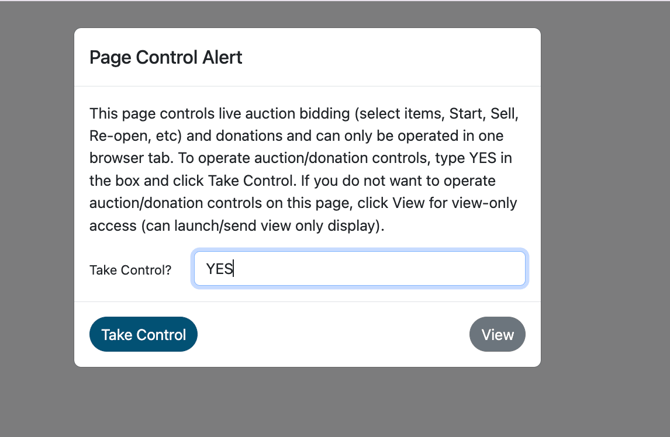Click the empty footer space between the buttons
The width and height of the screenshot is (670, 437).
[x=333, y=335]
